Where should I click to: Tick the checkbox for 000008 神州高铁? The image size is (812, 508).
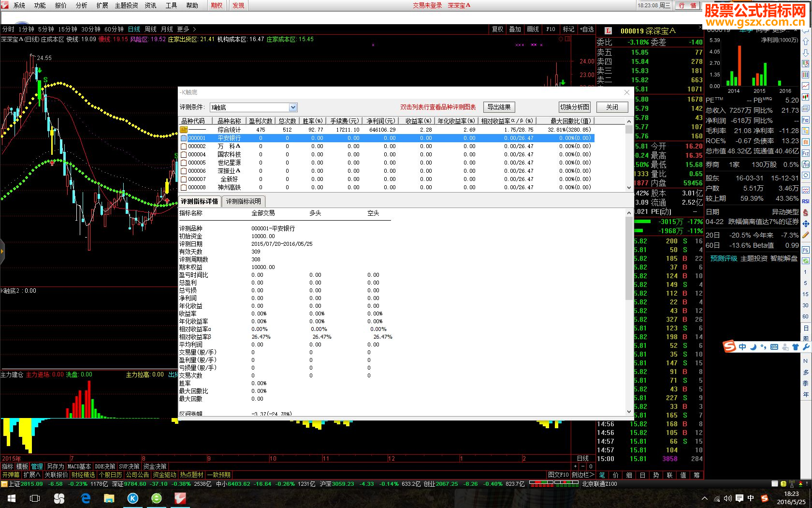click(184, 187)
